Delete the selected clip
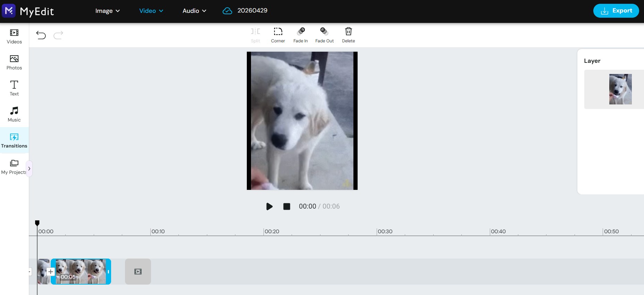This screenshot has height=295, width=644. click(x=349, y=35)
